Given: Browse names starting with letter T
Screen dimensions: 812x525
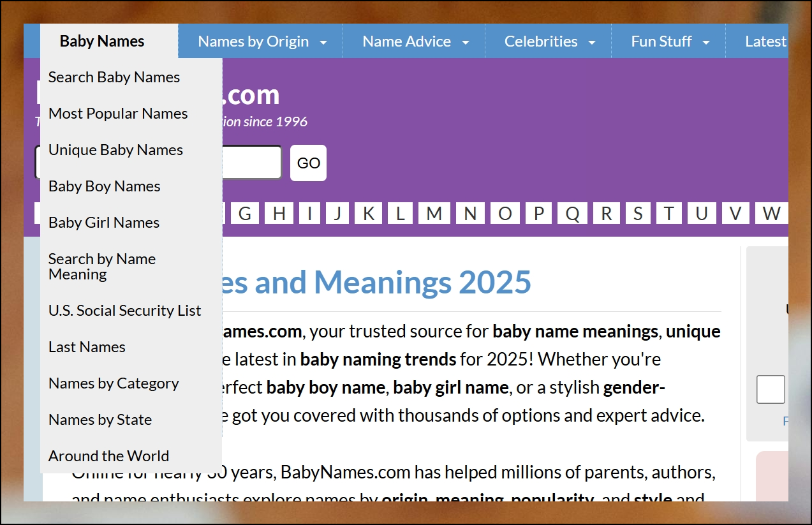Looking at the screenshot, I should coord(668,213).
